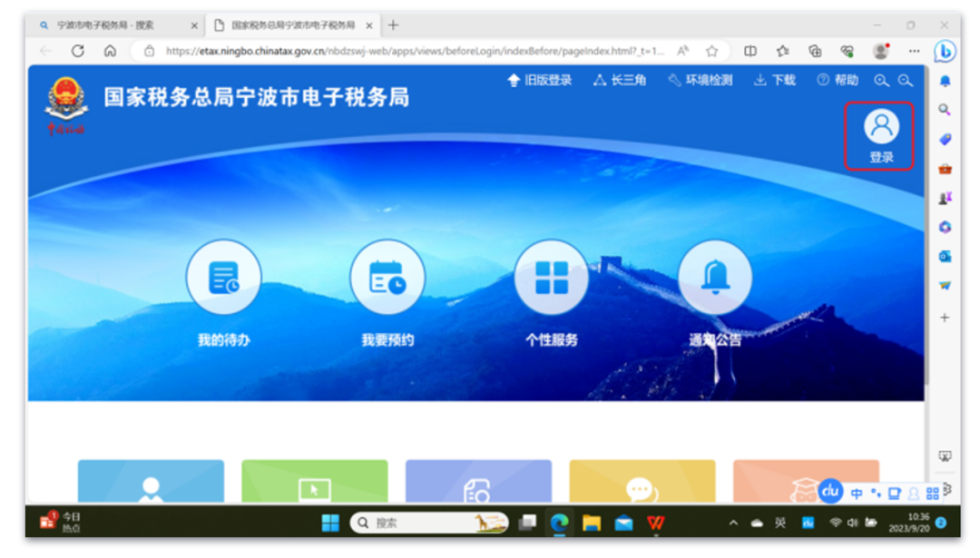Open 通知公告 bell icon
The height and width of the screenshot is (558, 980).
click(x=715, y=277)
